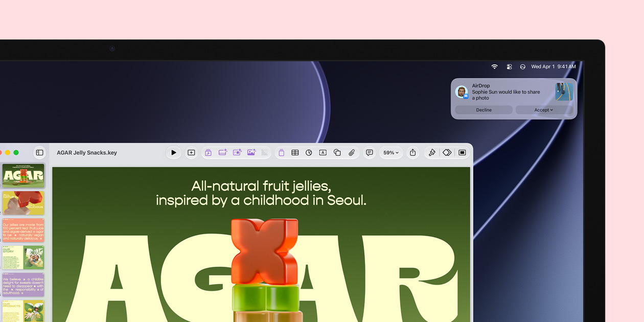Insert a chart
This screenshot has height=322, width=644.
[309, 153]
